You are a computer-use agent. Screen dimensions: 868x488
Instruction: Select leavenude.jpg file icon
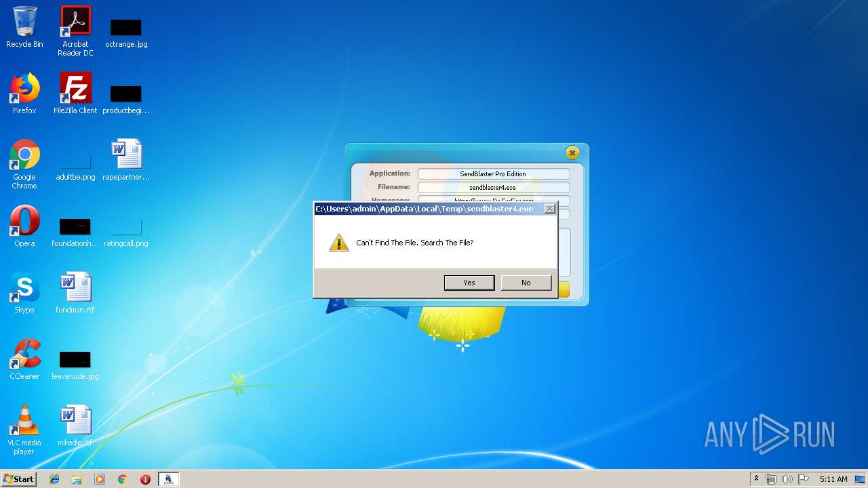tap(75, 365)
